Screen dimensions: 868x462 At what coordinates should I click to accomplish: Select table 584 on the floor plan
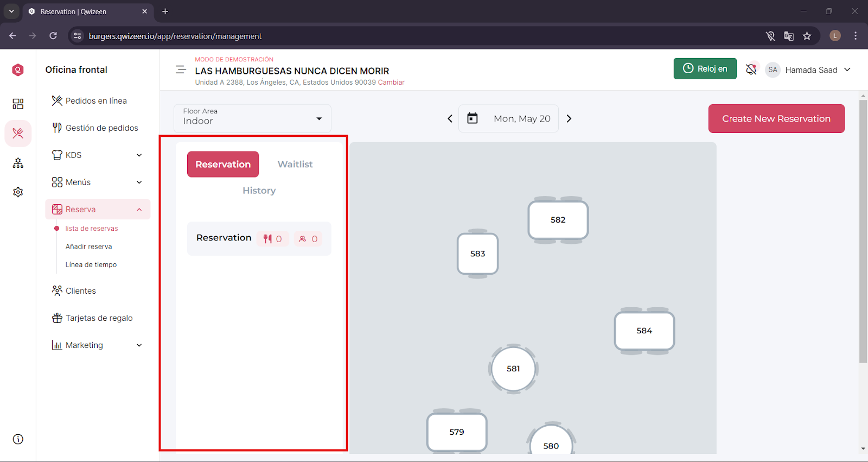[x=644, y=331]
